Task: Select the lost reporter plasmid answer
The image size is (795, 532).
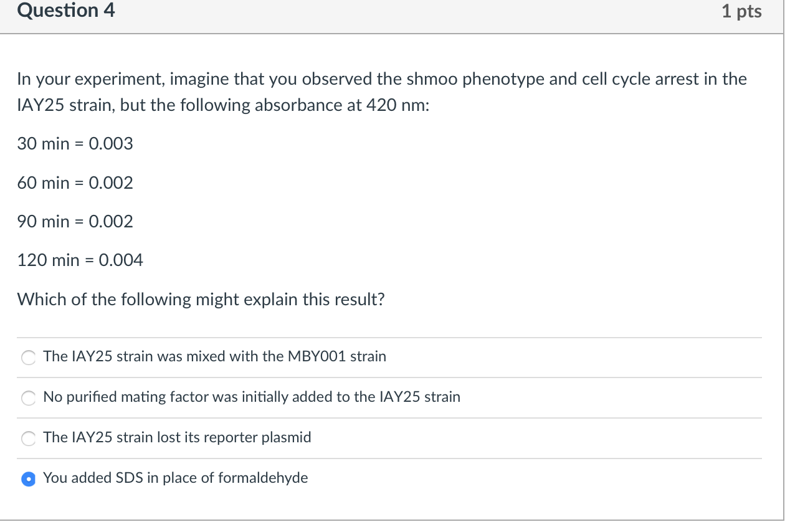Action: 27,438
